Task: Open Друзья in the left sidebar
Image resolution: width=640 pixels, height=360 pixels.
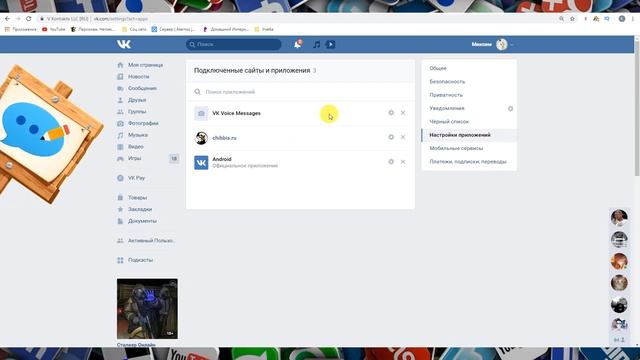Action: pyautogui.click(x=137, y=100)
